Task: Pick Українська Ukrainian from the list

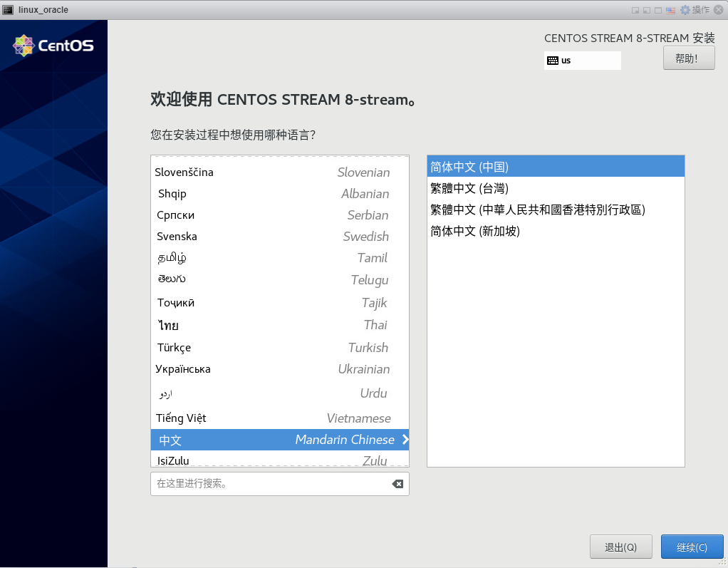Action: (279, 369)
